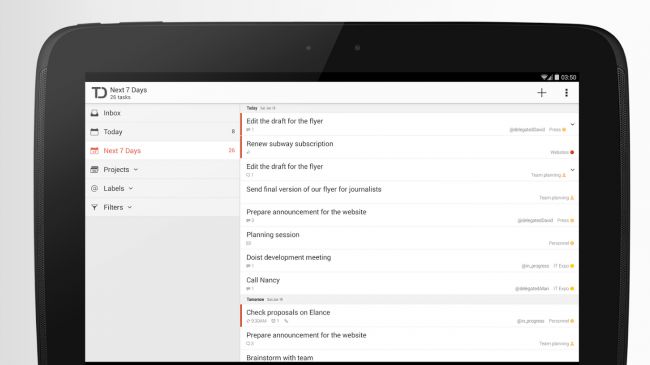Expand first Edit the draft task chevron
This screenshot has width=650, height=365.
(572, 124)
